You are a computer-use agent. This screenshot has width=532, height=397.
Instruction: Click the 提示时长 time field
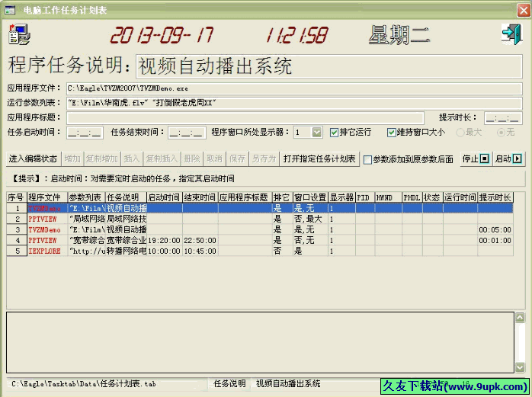(503, 118)
